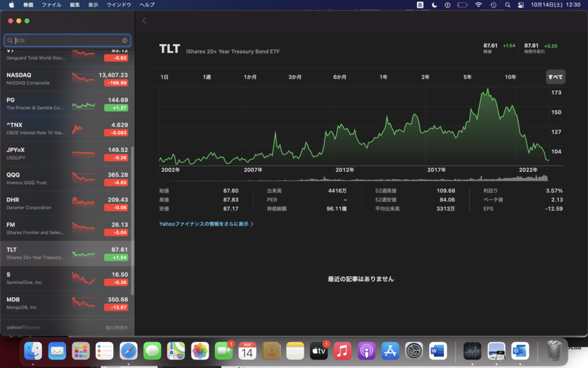Image resolution: width=588 pixels, height=368 pixels.
Task: Toggle the MDB change badge -13.67
Action: [x=116, y=308]
